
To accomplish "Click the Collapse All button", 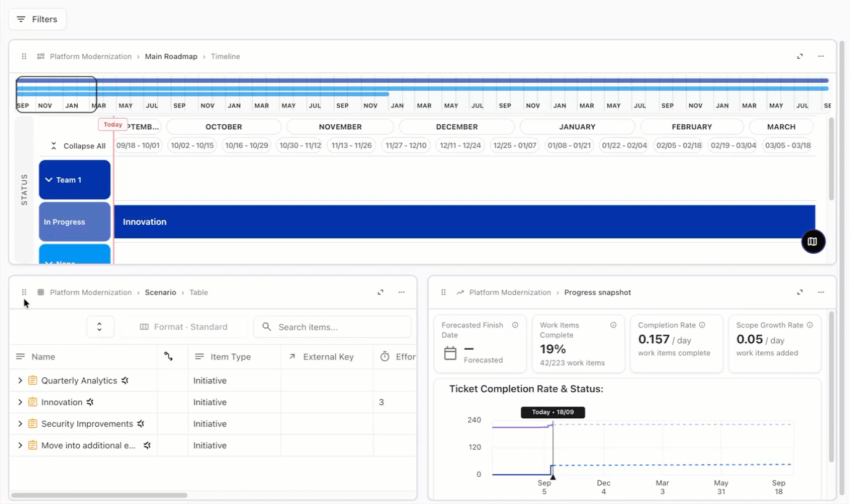I will click(x=78, y=146).
